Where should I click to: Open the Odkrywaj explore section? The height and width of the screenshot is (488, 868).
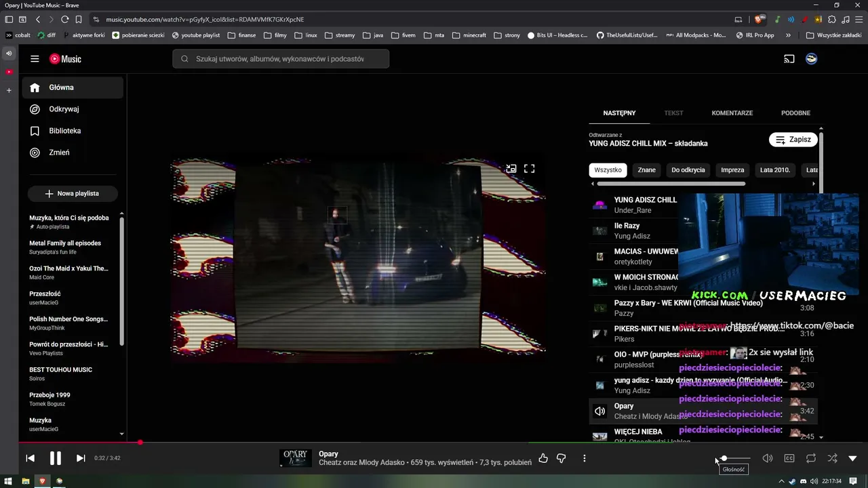[73, 109]
